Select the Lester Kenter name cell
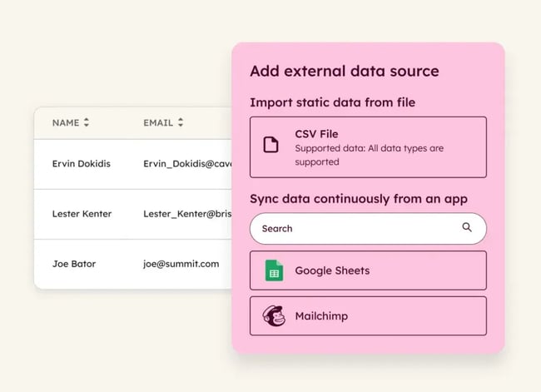Screen dimensions: 541x392 (82, 214)
